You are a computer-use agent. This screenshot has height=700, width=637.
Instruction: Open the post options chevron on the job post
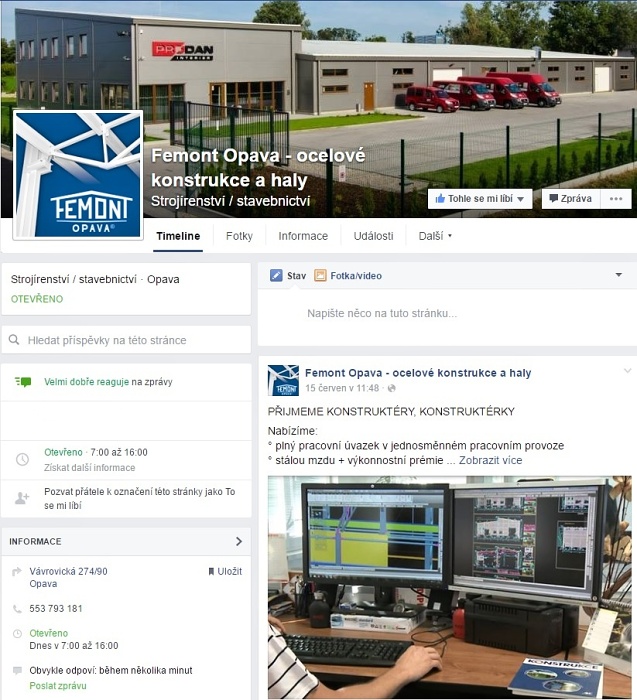(x=627, y=371)
